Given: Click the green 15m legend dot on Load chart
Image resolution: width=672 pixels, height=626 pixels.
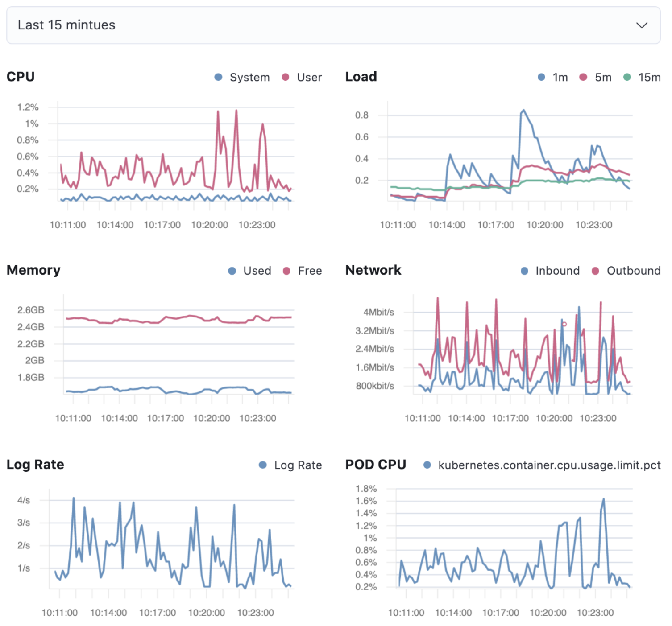Looking at the screenshot, I should (626, 77).
